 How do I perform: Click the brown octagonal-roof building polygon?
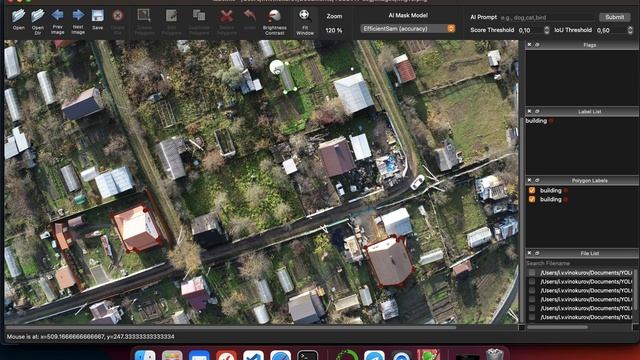[390, 262]
